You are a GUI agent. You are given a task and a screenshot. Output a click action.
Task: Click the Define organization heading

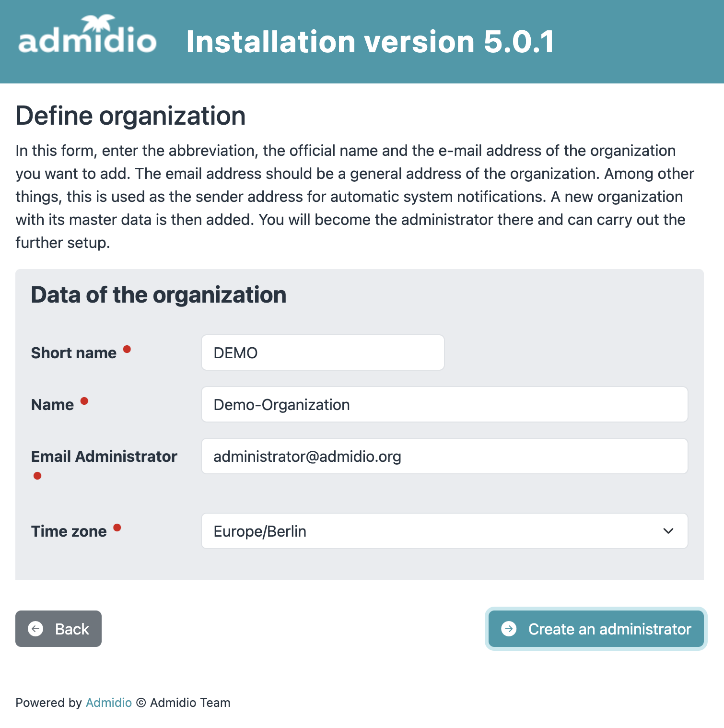pyautogui.click(x=130, y=116)
